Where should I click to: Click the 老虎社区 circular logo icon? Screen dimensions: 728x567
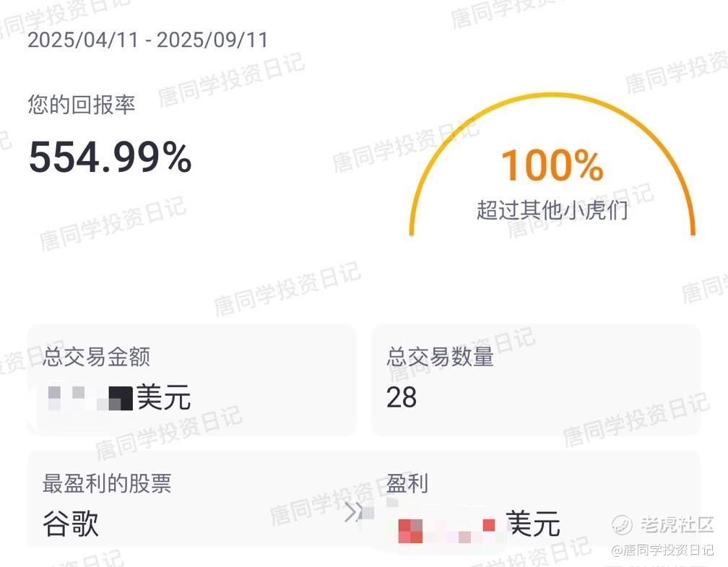[622, 525]
